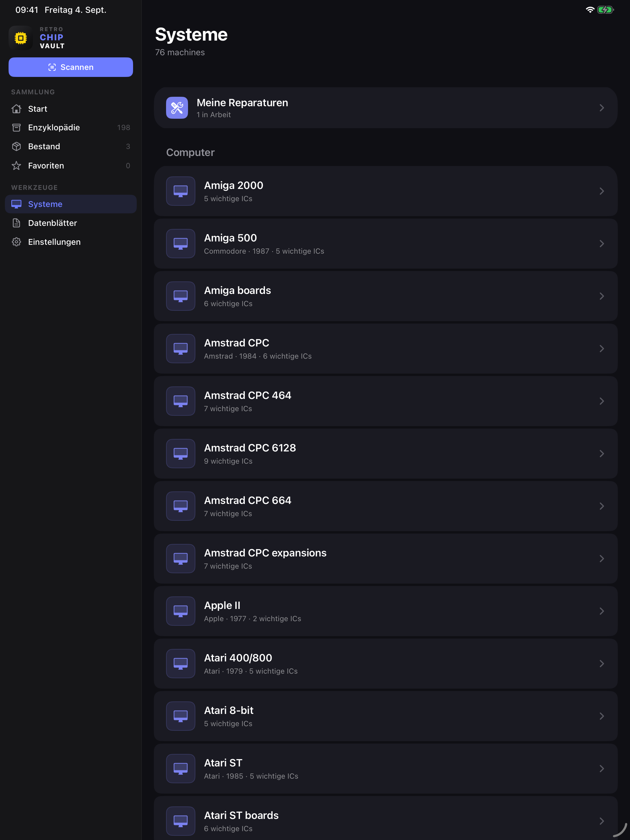The image size is (630, 840).
Task: Open Amstrad CPC 6128 system
Action: (386, 453)
